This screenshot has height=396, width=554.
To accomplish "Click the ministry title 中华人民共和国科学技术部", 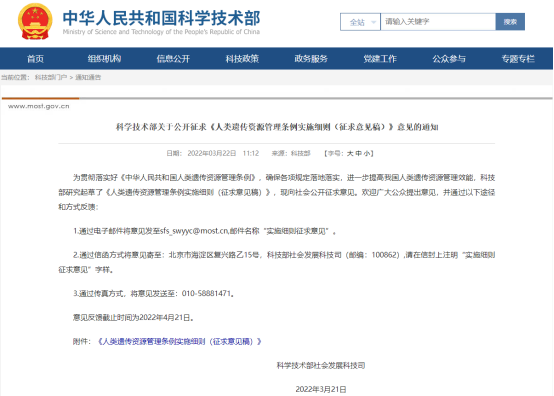I will [x=161, y=18].
